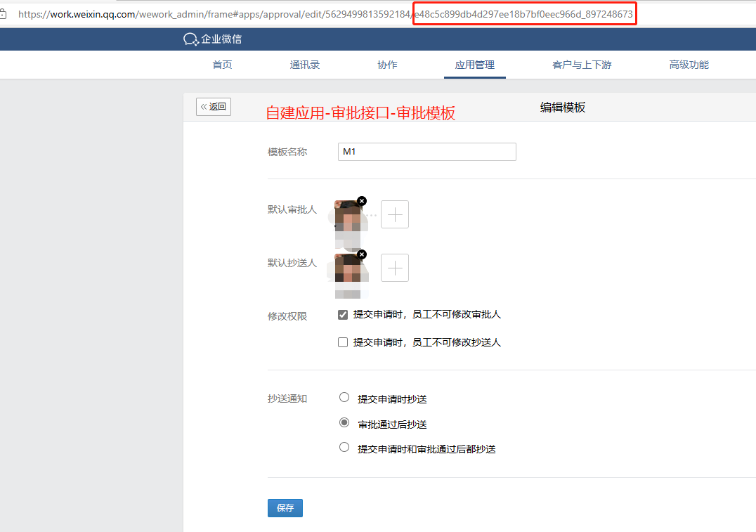Click the lock icon in the address bar
Image resolution: width=756 pixels, height=532 pixels.
3,14
